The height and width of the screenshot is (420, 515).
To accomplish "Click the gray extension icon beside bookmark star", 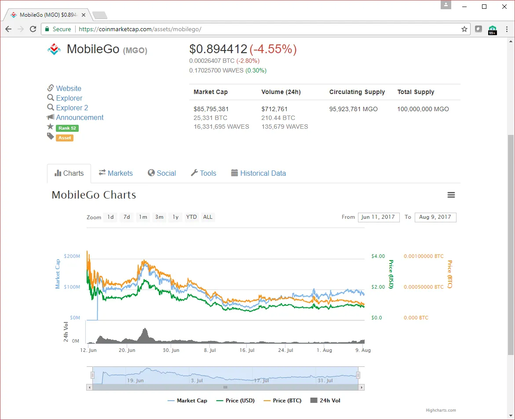I will pos(478,29).
